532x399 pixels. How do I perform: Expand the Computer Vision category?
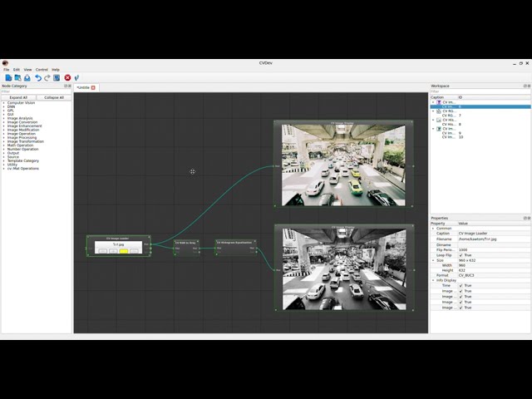coord(4,103)
